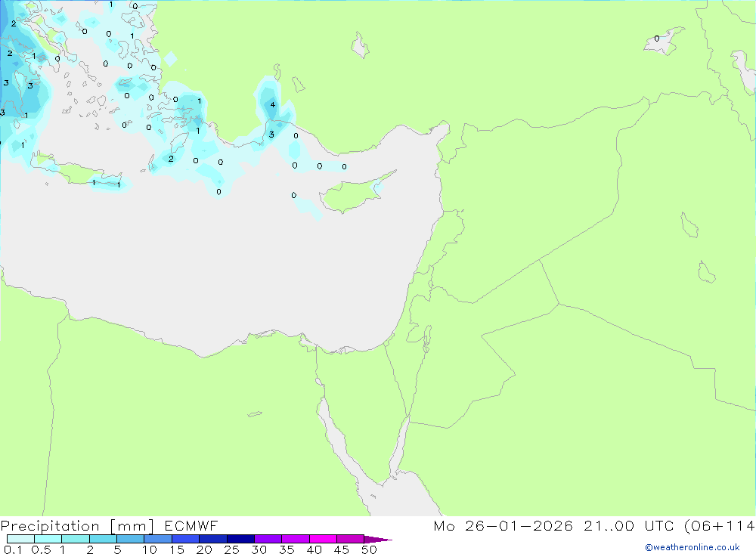The image size is (756, 554).
Task: Select the '21..00 UTC' time text
Action: click(630, 525)
